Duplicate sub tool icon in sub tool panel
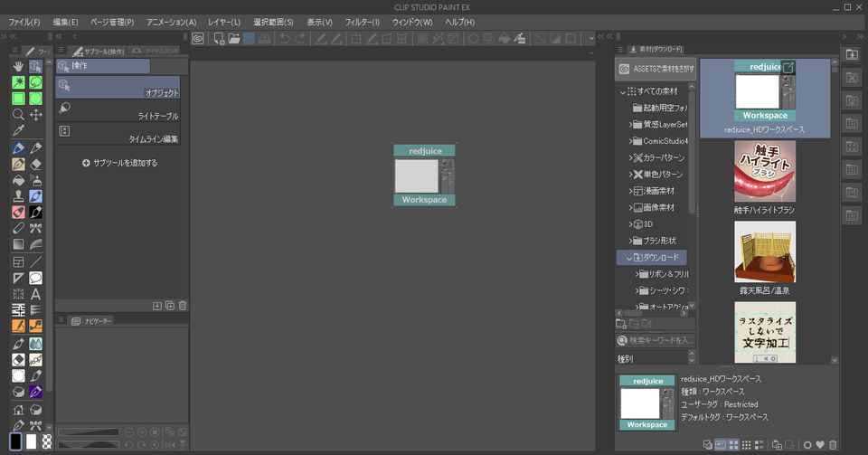 pyautogui.click(x=170, y=306)
